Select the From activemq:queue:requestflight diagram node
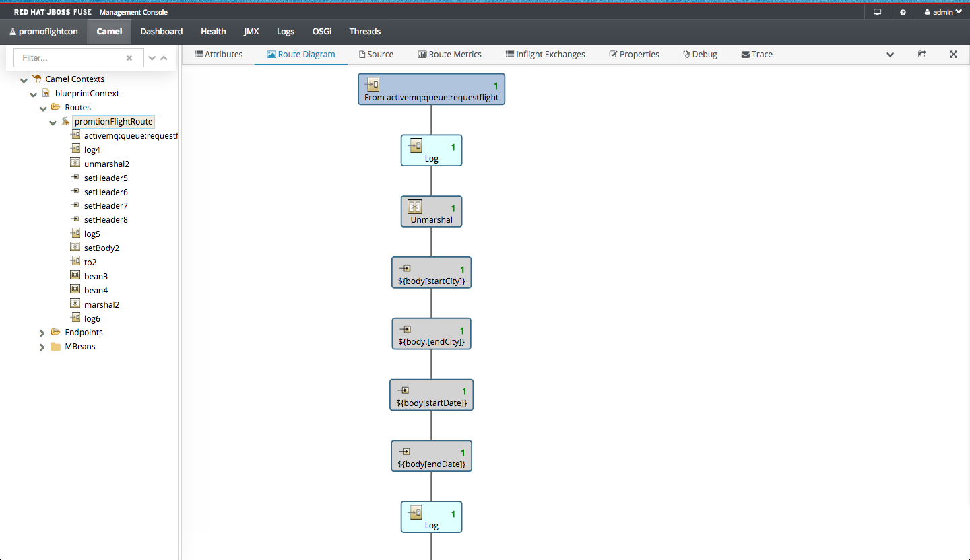Viewport: 970px width, 560px height. coord(431,89)
